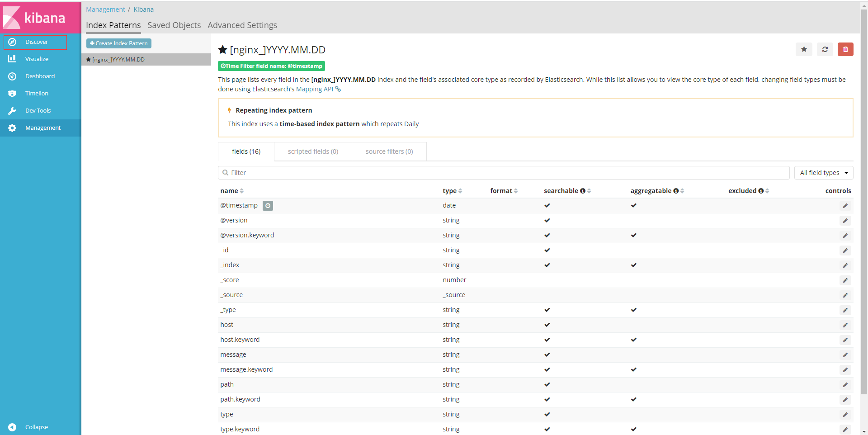The height and width of the screenshot is (435, 868).
Task: Select Management in the sidebar
Action: pyautogui.click(x=40, y=128)
